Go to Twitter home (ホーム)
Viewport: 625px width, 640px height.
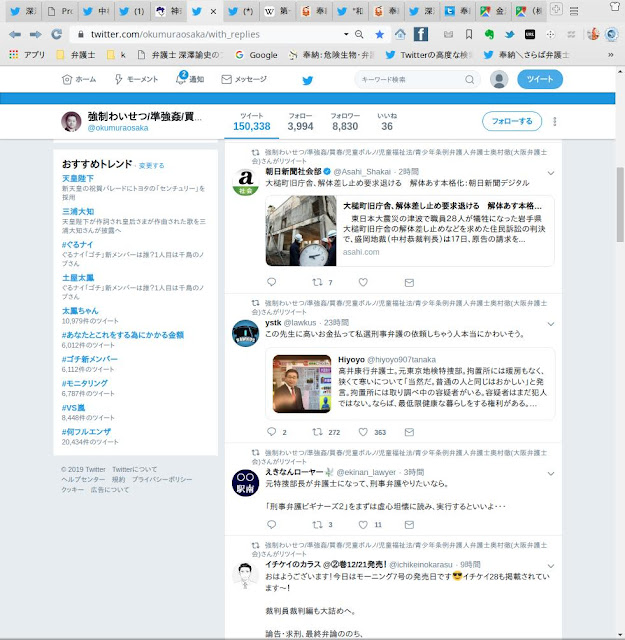(79, 79)
